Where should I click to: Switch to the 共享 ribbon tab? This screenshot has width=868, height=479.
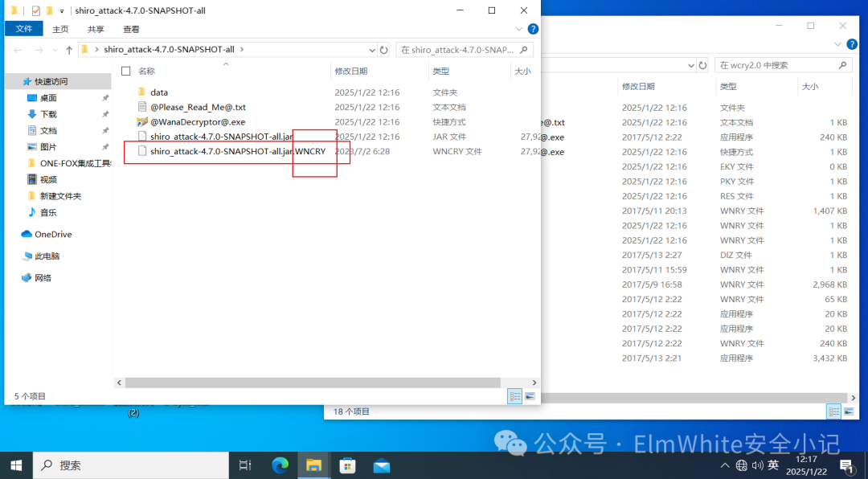pyautogui.click(x=96, y=30)
